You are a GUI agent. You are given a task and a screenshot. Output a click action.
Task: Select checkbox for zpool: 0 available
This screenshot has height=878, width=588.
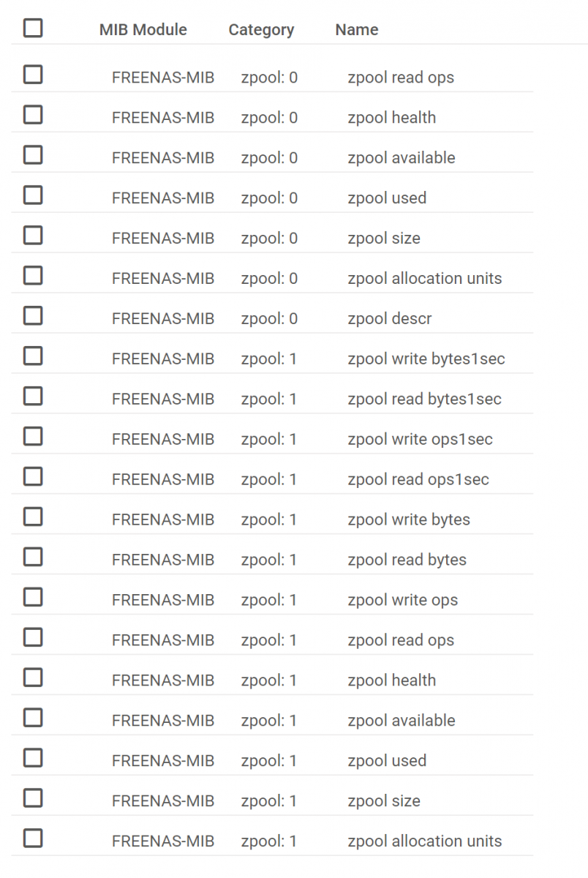coord(33,155)
